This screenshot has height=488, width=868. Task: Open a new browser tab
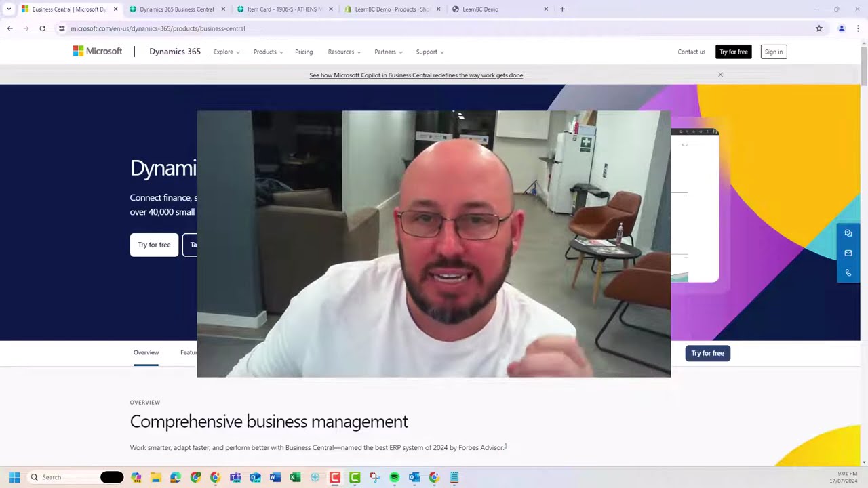point(562,9)
